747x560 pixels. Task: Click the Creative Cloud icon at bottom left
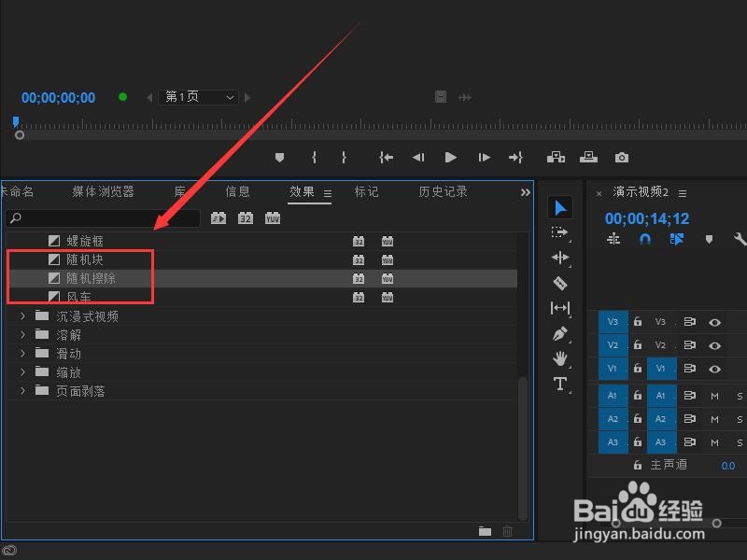coord(9,551)
